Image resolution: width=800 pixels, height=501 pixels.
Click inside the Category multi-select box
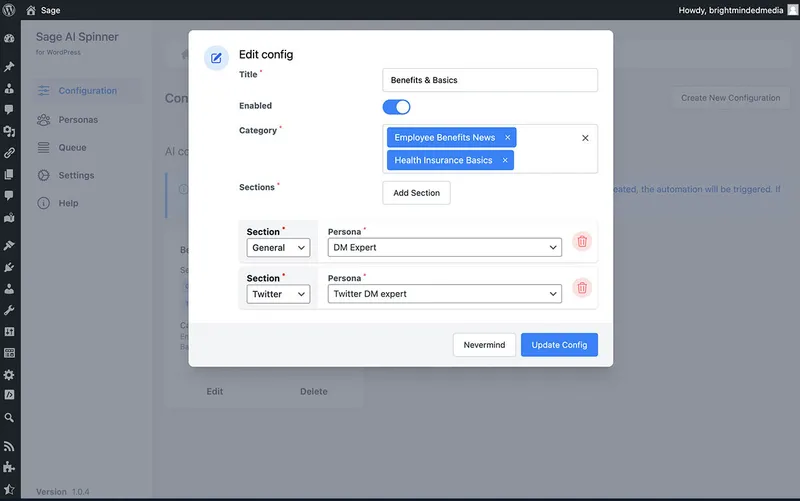point(490,149)
